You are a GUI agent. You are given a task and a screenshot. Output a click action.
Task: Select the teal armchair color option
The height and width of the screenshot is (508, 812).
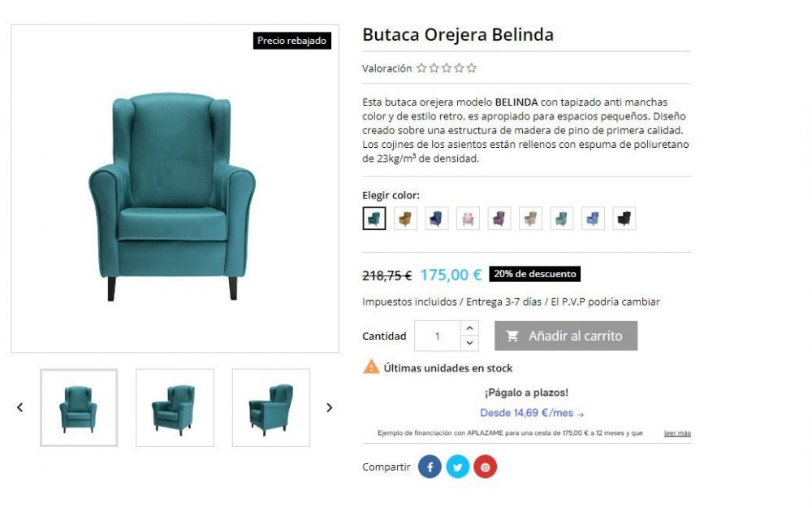[x=374, y=219]
